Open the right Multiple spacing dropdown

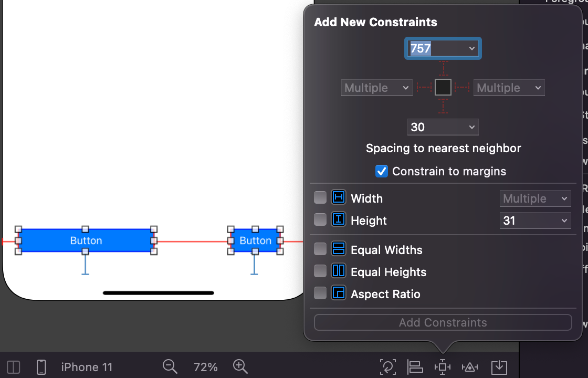point(509,87)
